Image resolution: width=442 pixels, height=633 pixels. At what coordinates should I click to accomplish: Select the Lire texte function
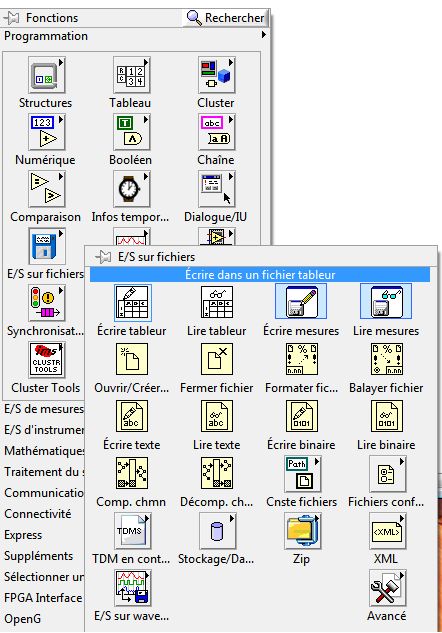pos(217,416)
